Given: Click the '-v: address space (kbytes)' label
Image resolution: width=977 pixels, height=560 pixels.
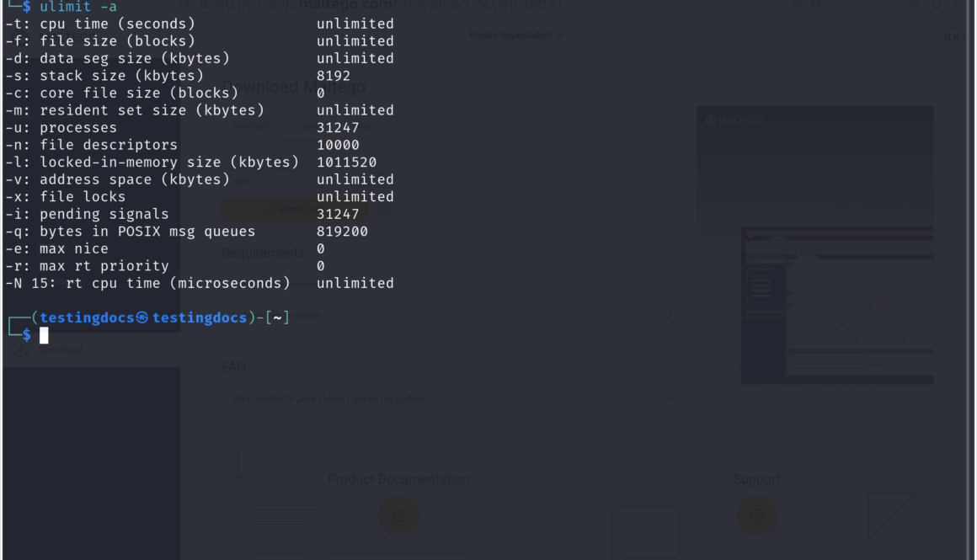Looking at the screenshot, I should (118, 179).
